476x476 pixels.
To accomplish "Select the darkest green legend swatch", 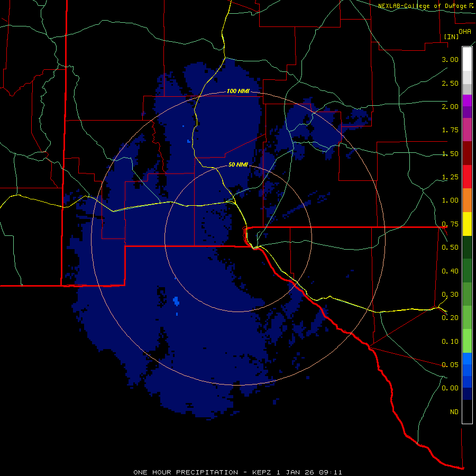I will (467, 247).
